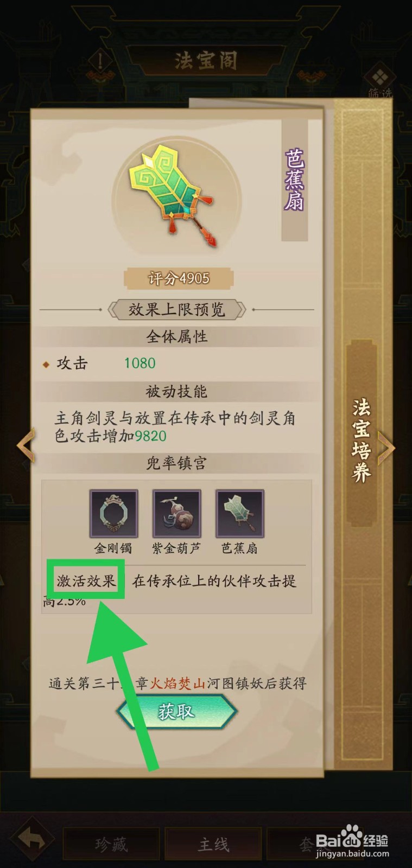Switch to the 珍藏 bottom tab
412x868 pixels.
click(x=111, y=844)
